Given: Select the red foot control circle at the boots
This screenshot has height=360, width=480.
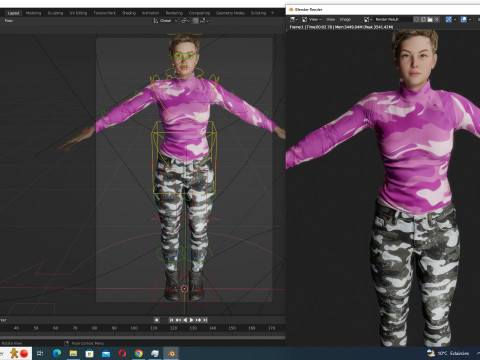Looking at the screenshot, I should 184,289.
